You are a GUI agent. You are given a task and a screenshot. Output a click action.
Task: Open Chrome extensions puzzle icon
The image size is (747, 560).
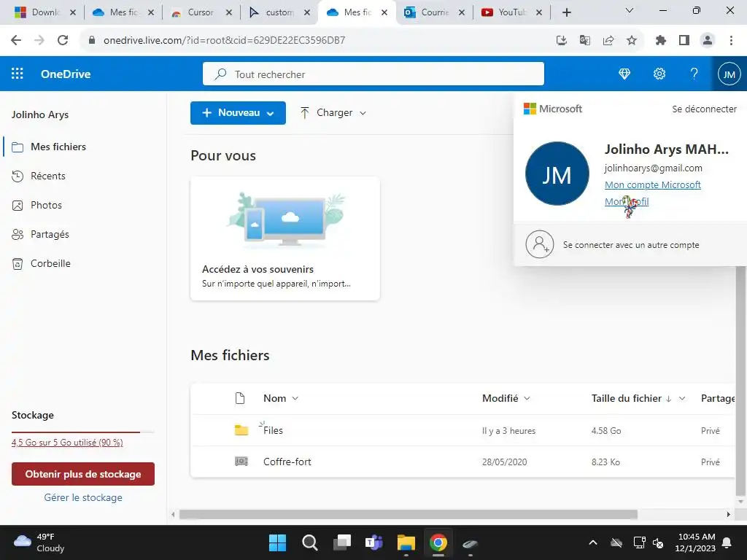660,40
